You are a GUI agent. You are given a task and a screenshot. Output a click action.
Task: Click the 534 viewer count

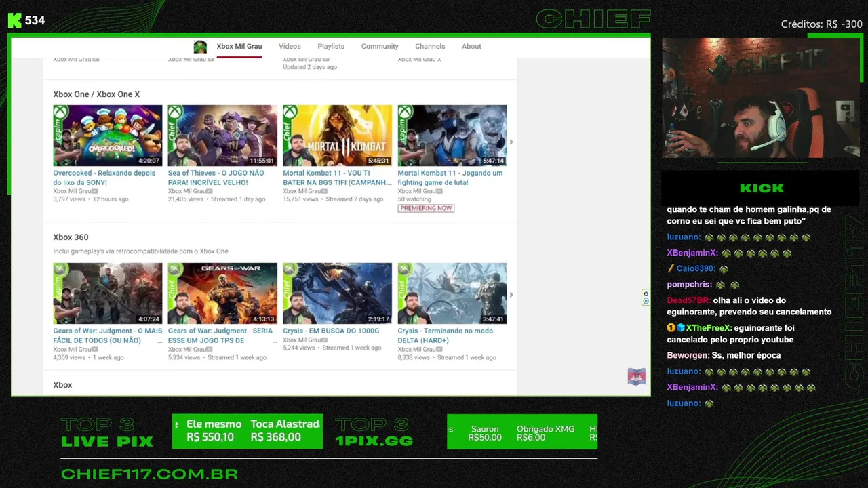coord(35,20)
